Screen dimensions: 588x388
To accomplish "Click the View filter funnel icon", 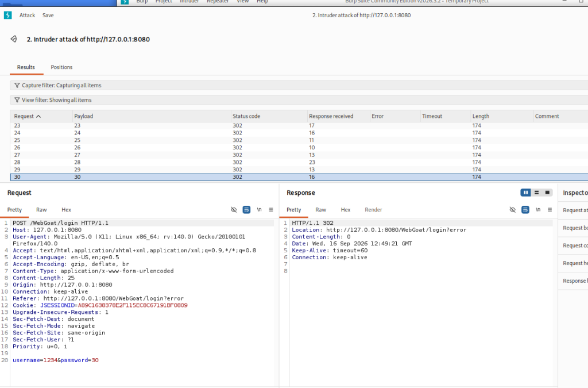I will click(x=17, y=100).
